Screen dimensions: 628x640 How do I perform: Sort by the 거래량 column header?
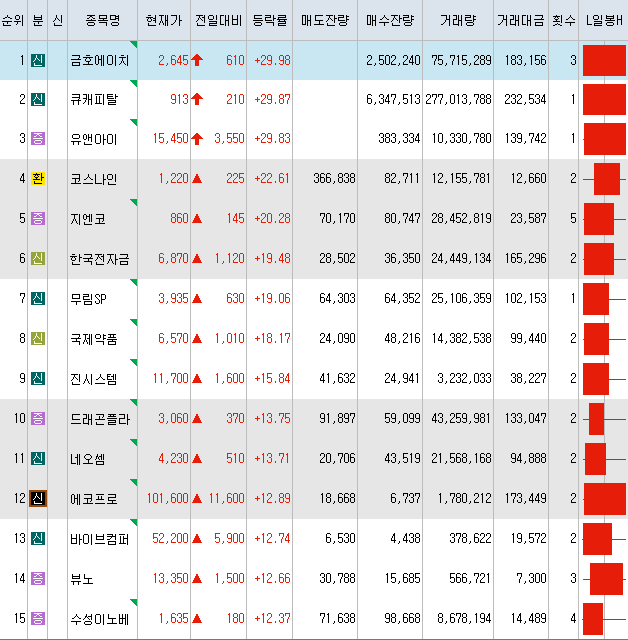(x=458, y=20)
